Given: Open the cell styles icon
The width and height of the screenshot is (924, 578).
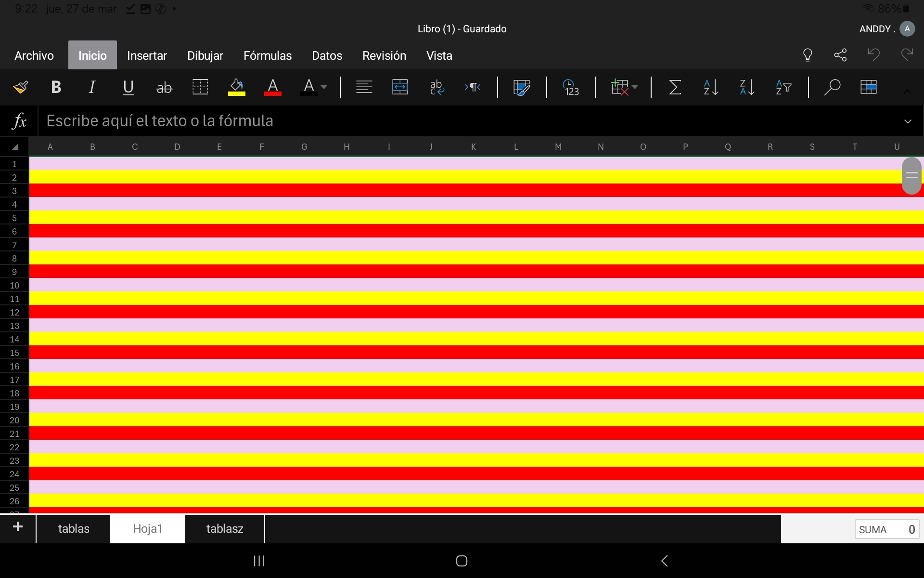Looking at the screenshot, I should 522,87.
